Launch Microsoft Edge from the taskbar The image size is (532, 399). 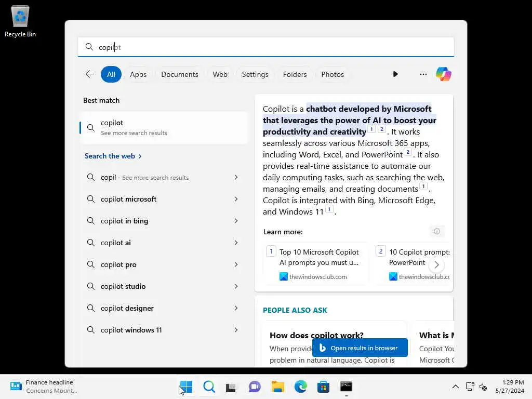coord(301,387)
